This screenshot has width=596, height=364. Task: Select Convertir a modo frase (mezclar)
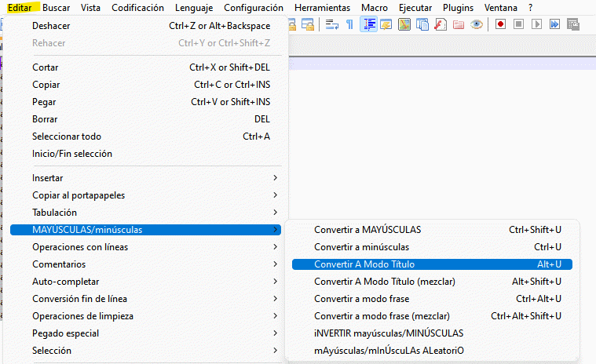432,316
